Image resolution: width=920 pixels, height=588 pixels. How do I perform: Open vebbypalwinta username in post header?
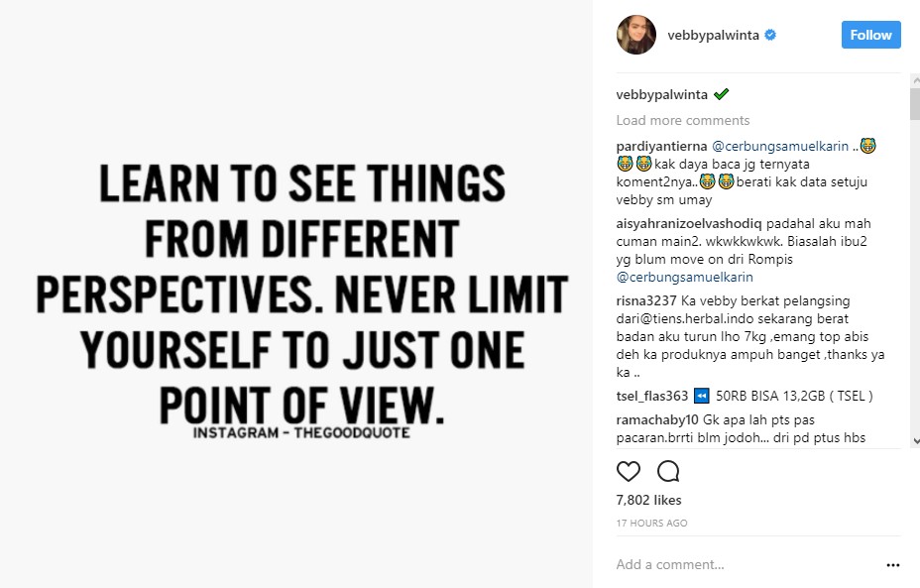[714, 35]
